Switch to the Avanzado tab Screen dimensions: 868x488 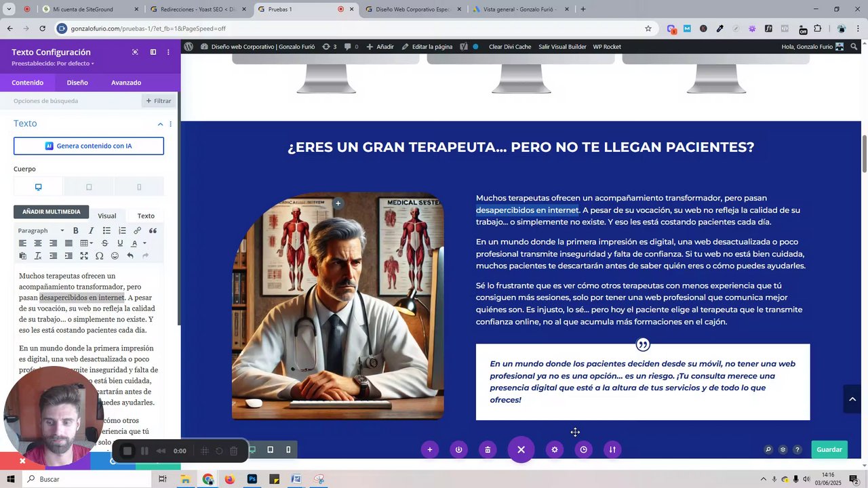point(126,83)
